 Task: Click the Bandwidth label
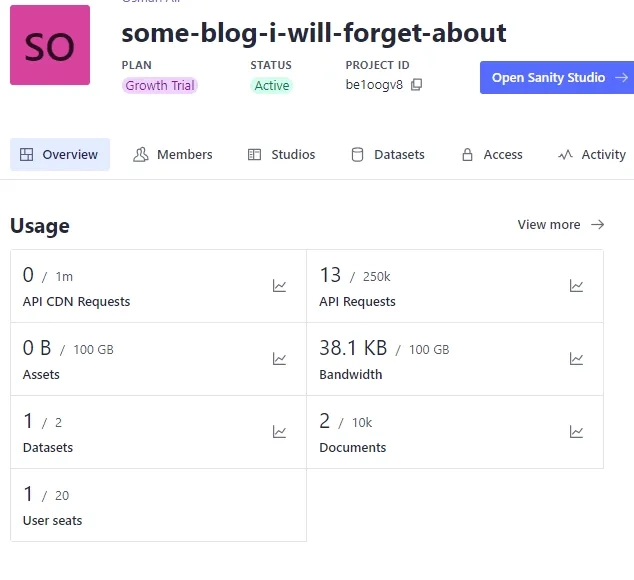351,375
